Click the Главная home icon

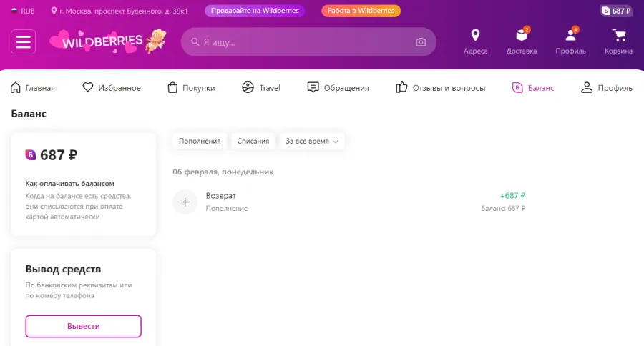pyautogui.click(x=15, y=87)
